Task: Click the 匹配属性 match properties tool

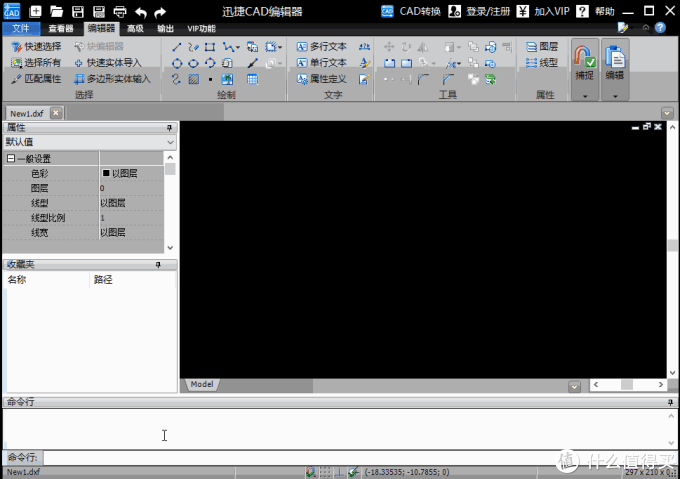Action: pos(36,79)
